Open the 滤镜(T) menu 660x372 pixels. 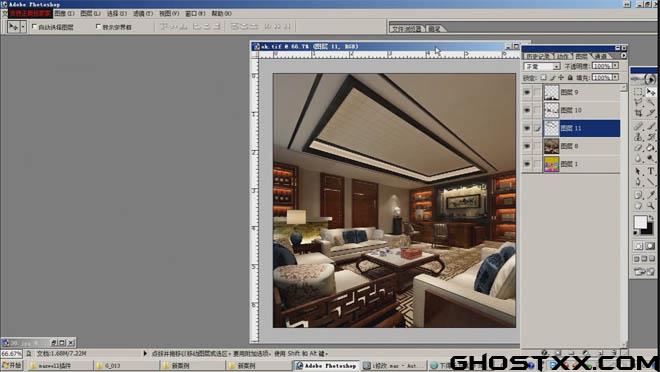[x=143, y=13]
